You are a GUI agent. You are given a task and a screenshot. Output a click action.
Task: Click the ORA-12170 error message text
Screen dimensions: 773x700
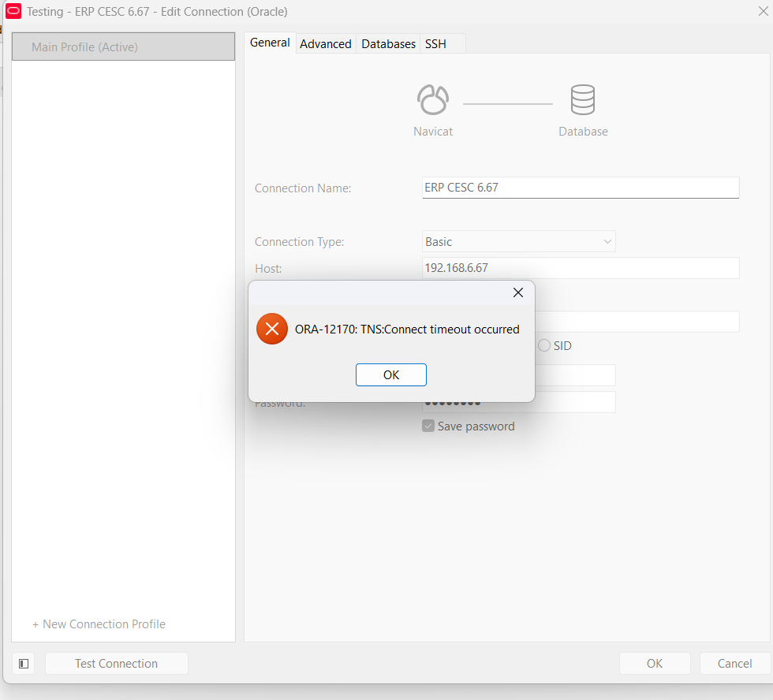coord(407,329)
